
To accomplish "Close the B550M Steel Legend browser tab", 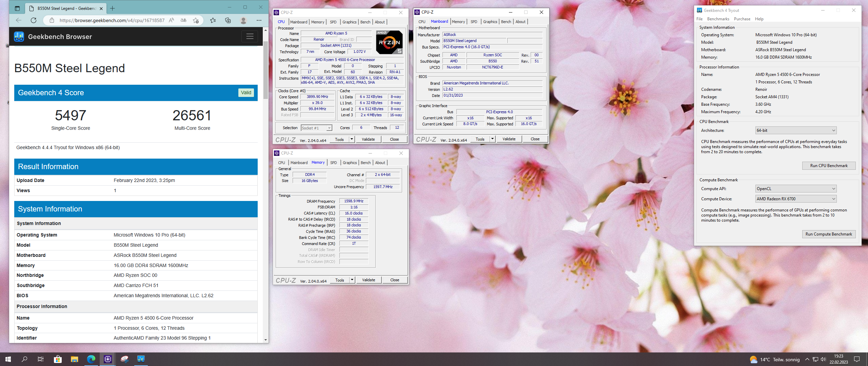I will tap(101, 8).
